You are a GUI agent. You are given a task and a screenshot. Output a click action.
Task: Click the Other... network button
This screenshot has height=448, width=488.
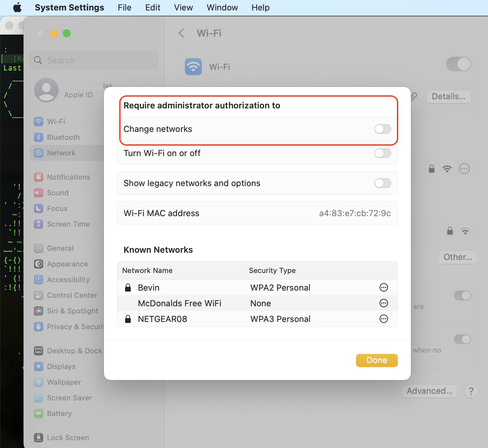458,257
